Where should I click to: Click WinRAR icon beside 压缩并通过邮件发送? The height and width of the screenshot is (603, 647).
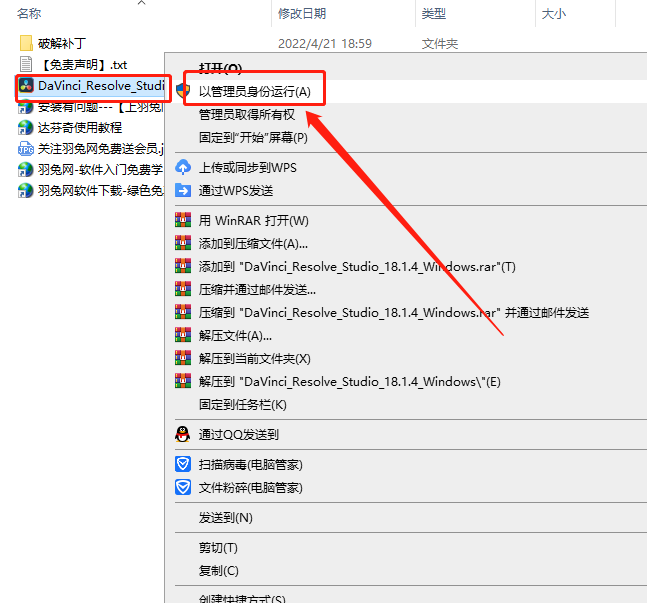(183, 289)
